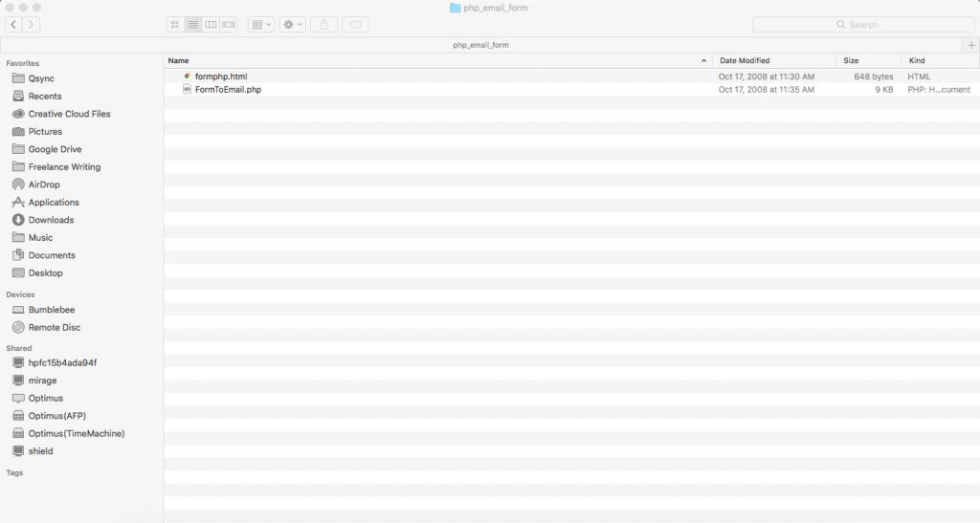This screenshot has height=523, width=980.
Task: Select the php_email_form tab
Action: pyautogui.click(x=480, y=45)
